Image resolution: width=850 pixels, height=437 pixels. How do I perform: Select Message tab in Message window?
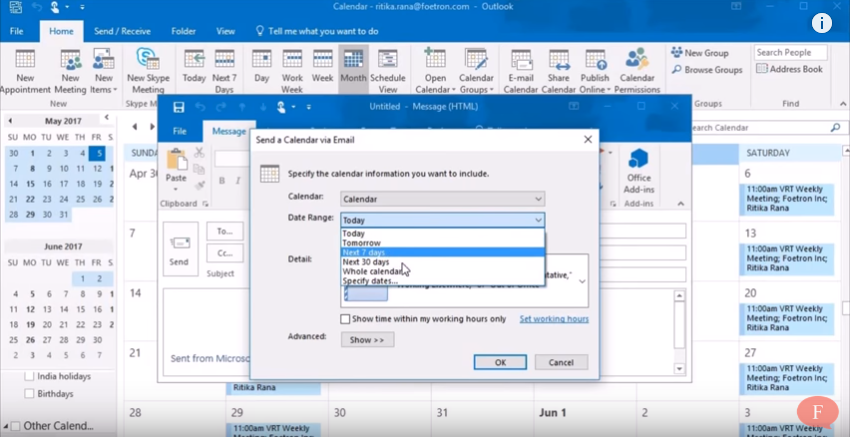(x=229, y=131)
